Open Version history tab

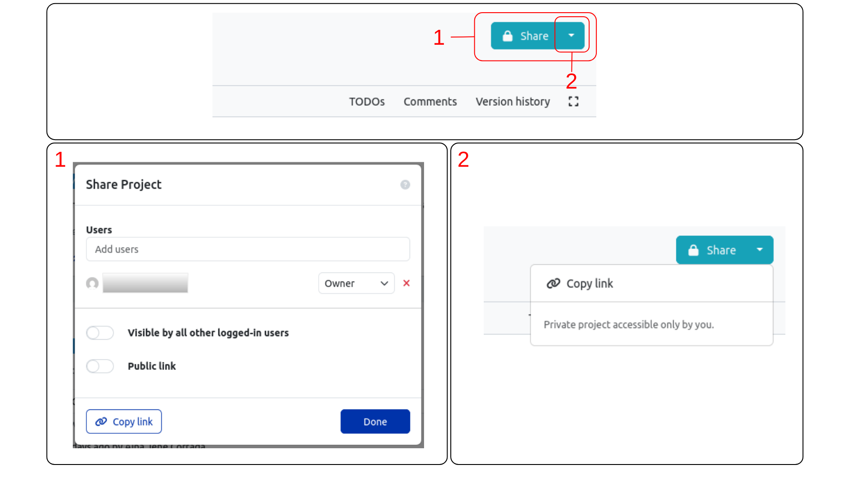(x=513, y=102)
